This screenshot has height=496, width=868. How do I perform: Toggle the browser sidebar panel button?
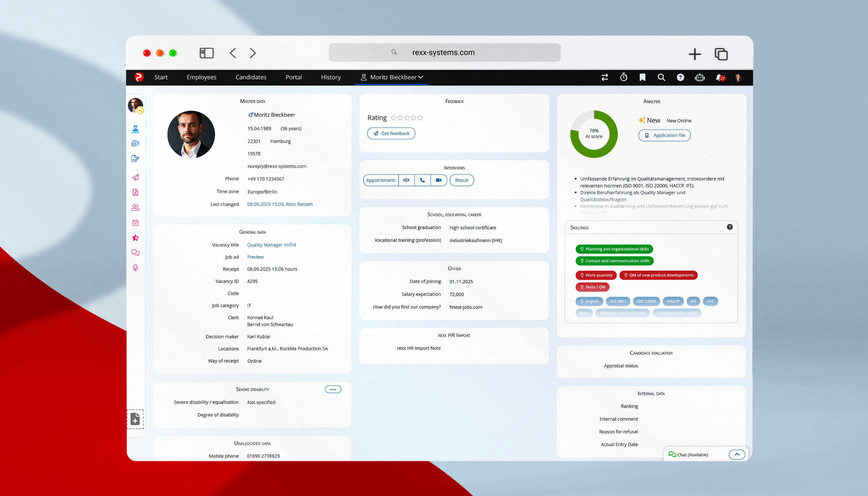click(206, 53)
